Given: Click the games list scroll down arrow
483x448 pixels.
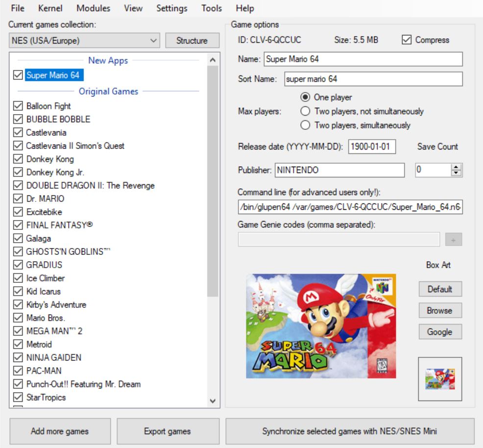Looking at the screenshot, I should point(213,401).
